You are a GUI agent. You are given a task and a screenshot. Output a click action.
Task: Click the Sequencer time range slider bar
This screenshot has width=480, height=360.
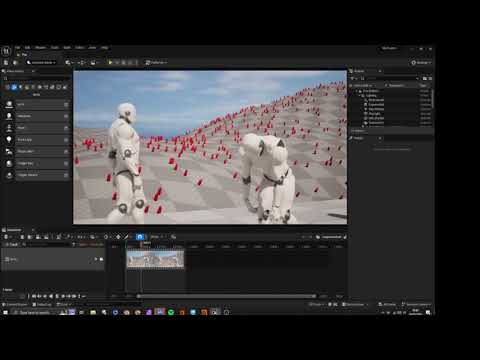(x=227, y=296)
